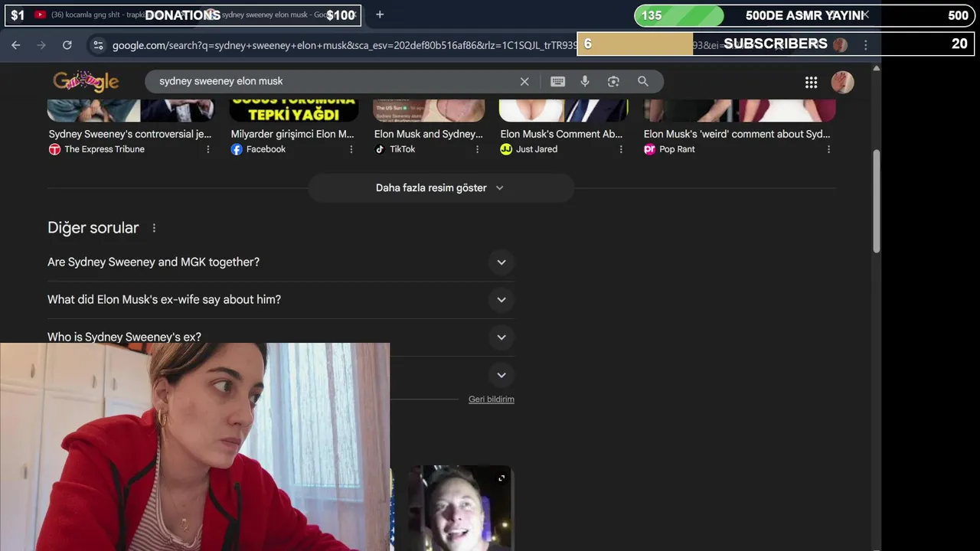Open options for The Express Tribune image
Viewport: 980px width, 551px height.
coord(208,149)
